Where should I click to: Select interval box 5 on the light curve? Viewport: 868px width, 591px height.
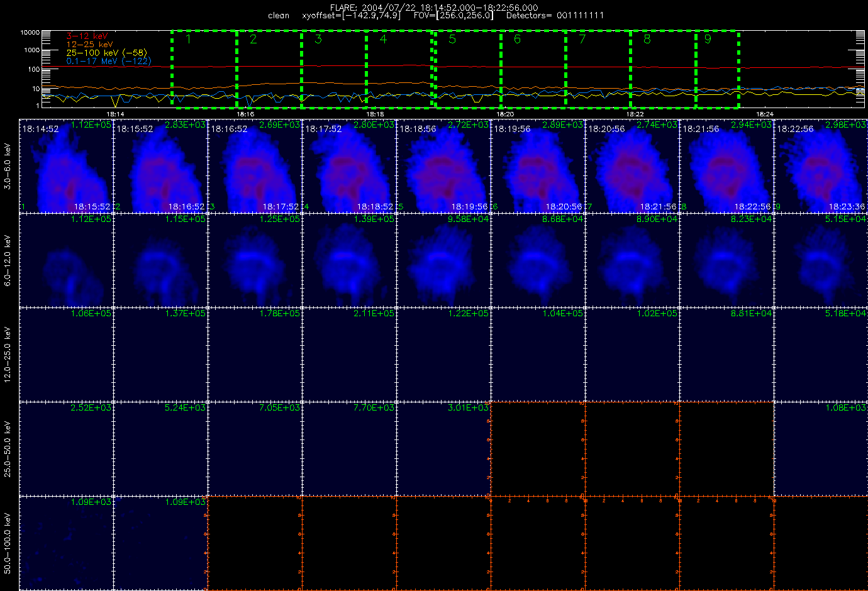click(x=467, y=69)
